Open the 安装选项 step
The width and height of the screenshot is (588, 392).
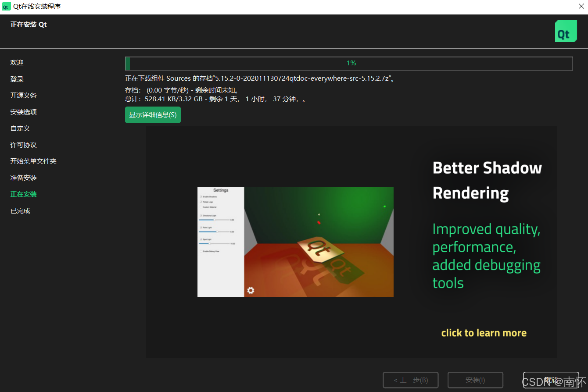[x=24, y=112]
